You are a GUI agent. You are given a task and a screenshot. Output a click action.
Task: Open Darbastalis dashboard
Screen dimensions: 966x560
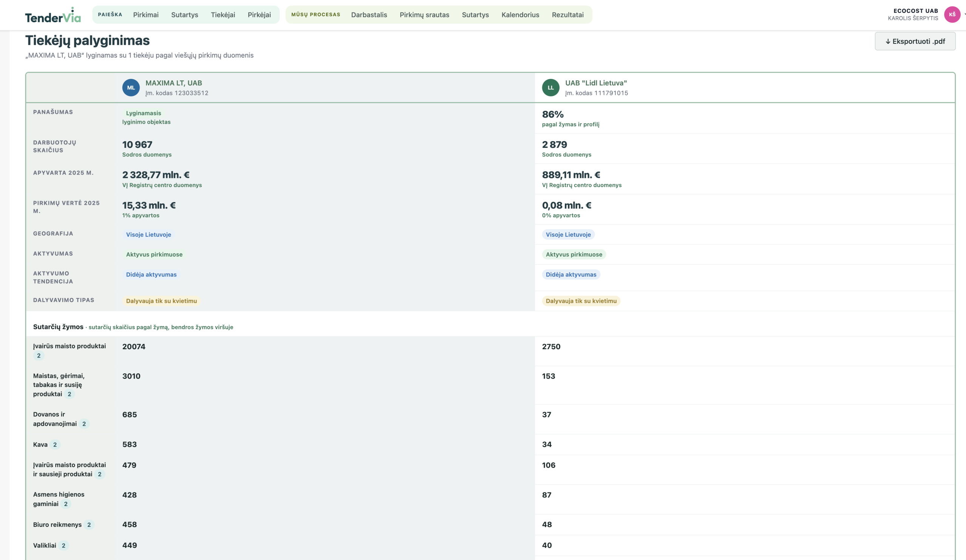[x=369, y=15]
